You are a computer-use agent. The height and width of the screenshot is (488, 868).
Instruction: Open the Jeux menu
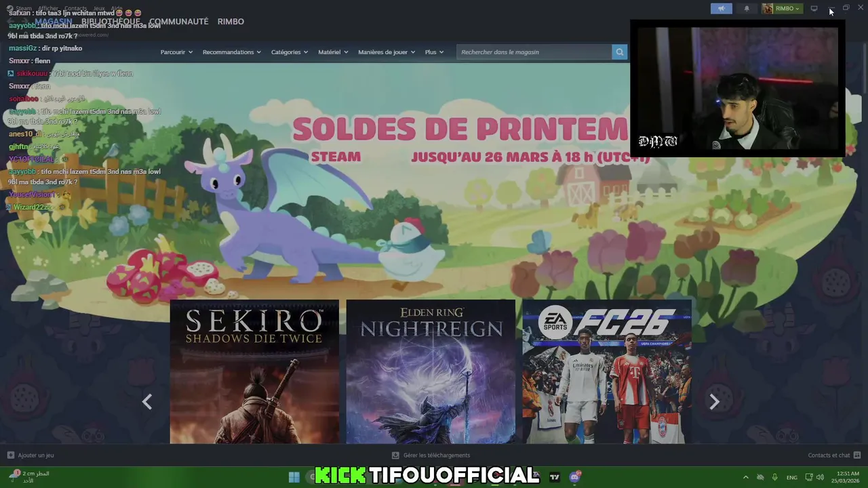[99, 8]
